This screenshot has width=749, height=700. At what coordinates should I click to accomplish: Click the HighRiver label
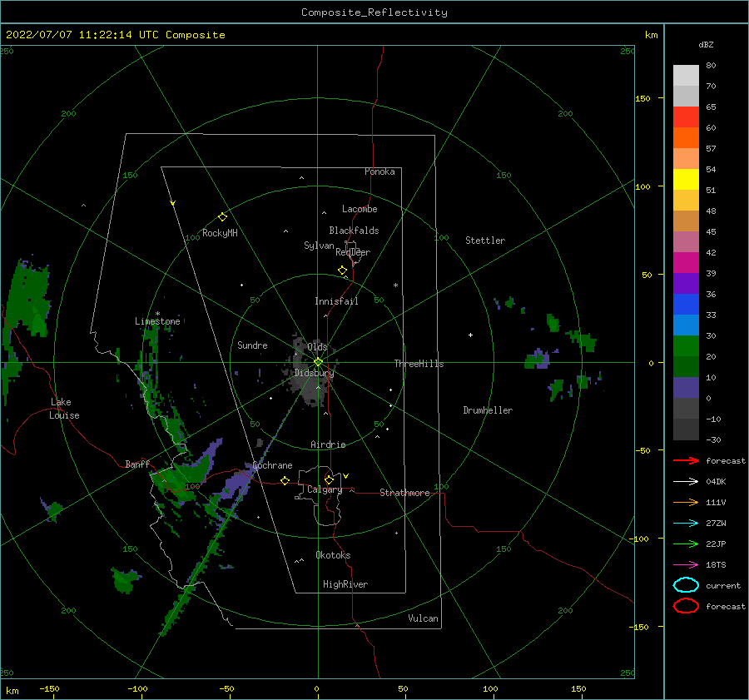pyautogui.click(x=345, y=584)
